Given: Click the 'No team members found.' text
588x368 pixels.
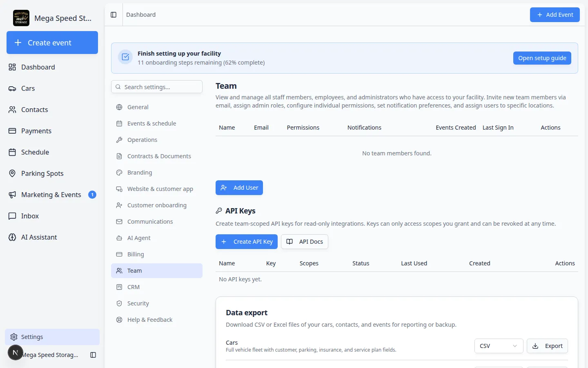Looking at the screenshot, I should coord(397,153).
